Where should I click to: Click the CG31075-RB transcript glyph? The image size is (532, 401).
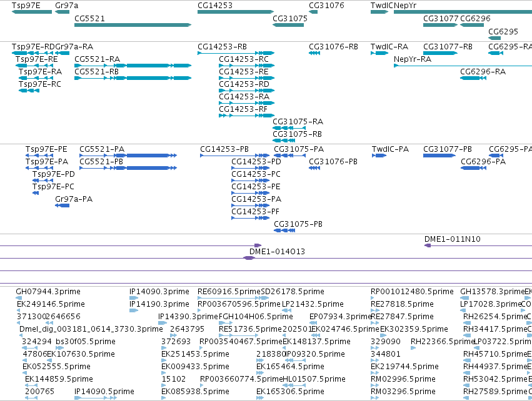[284, 141]
